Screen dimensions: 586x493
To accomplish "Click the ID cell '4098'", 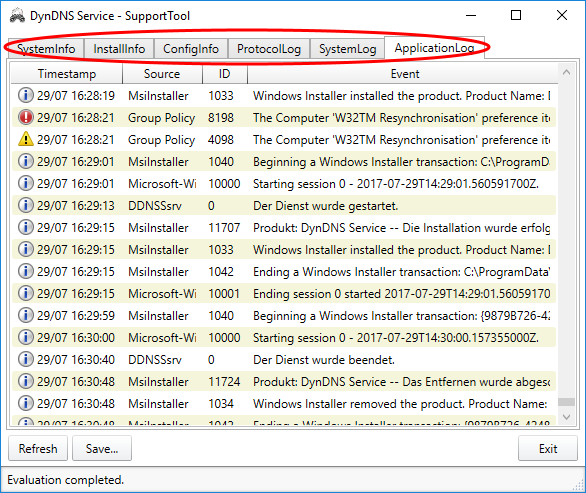I will 220,139.
